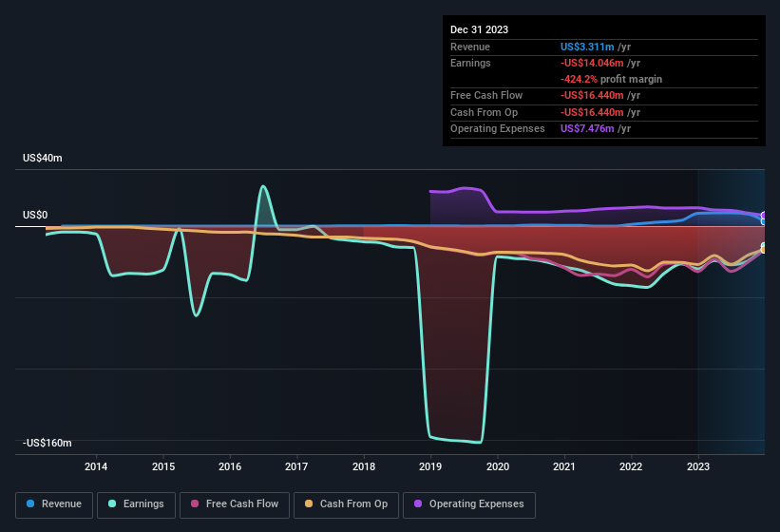This screenshot has height=532, width=780.
Task: Click the Free Cash Flow -US$16.440m value
Action: 592,95
